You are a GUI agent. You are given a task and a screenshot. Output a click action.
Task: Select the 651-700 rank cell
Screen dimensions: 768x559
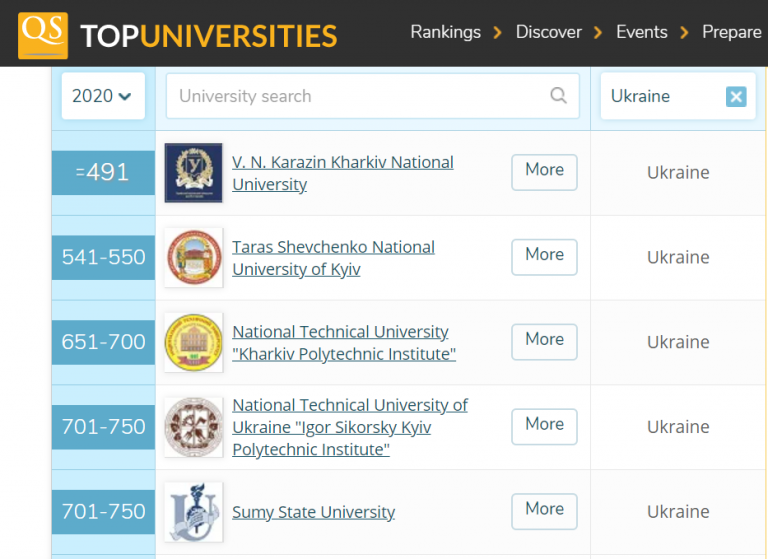(x=103, y=342)
